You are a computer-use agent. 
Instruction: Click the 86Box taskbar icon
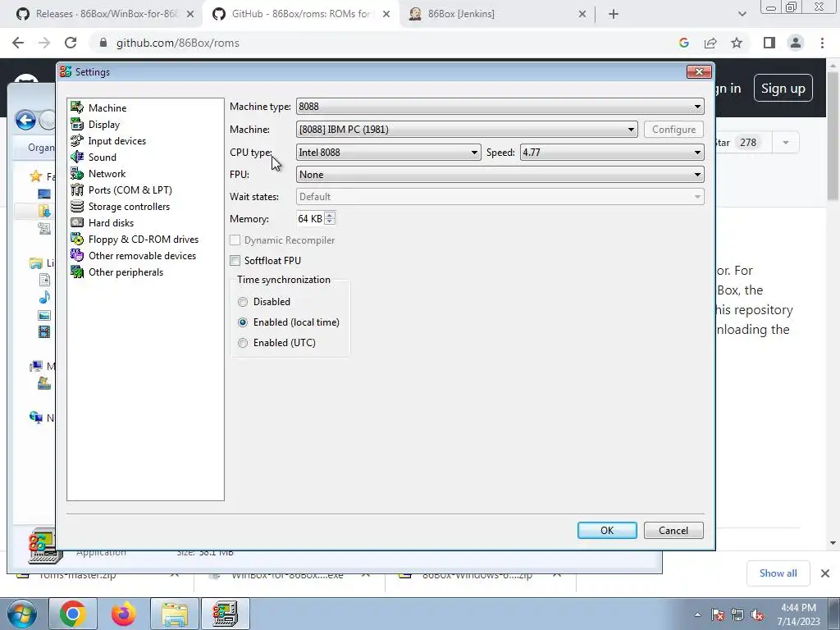[225, 614]
